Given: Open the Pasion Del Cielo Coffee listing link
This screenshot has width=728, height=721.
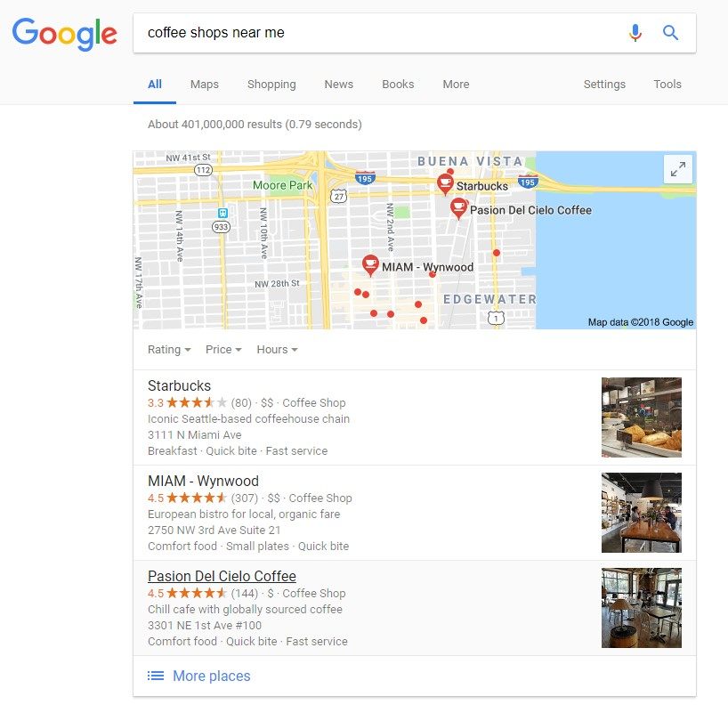Looking at the screenshot, I should [x=222, y=576].
